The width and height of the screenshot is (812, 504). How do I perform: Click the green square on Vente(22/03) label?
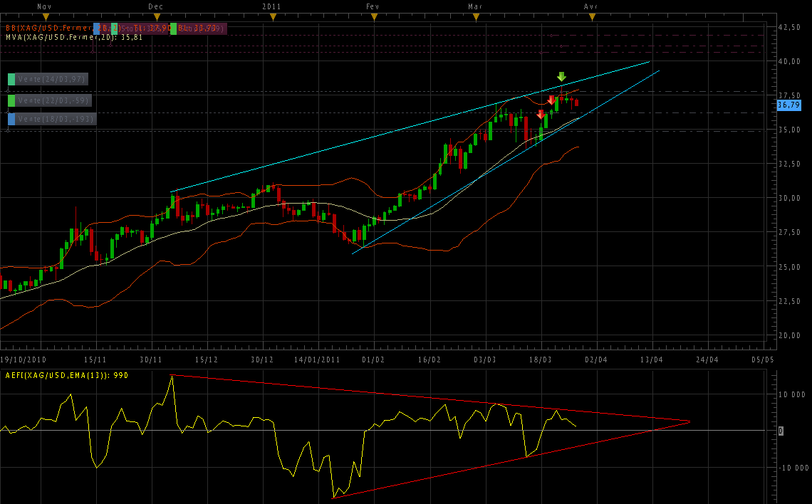coord(11,101)
